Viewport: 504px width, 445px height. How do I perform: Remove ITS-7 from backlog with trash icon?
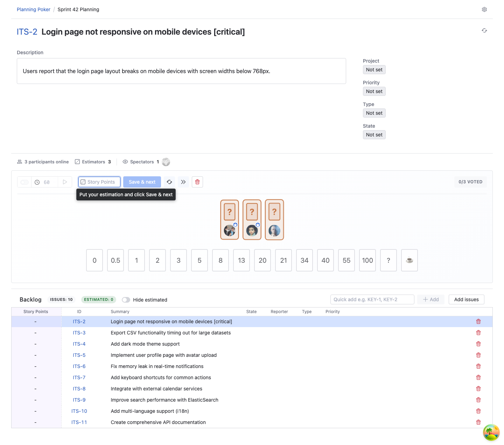pyautogui.click(x=478, y=377)
